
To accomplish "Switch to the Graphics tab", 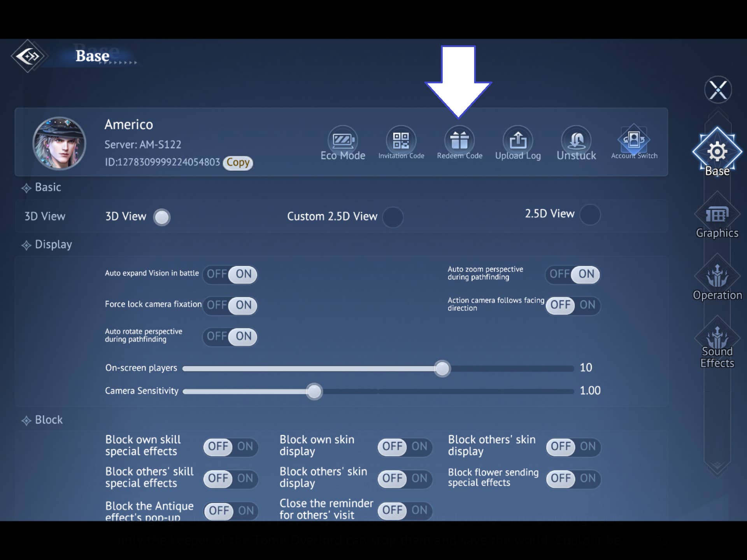I will 717,218.
